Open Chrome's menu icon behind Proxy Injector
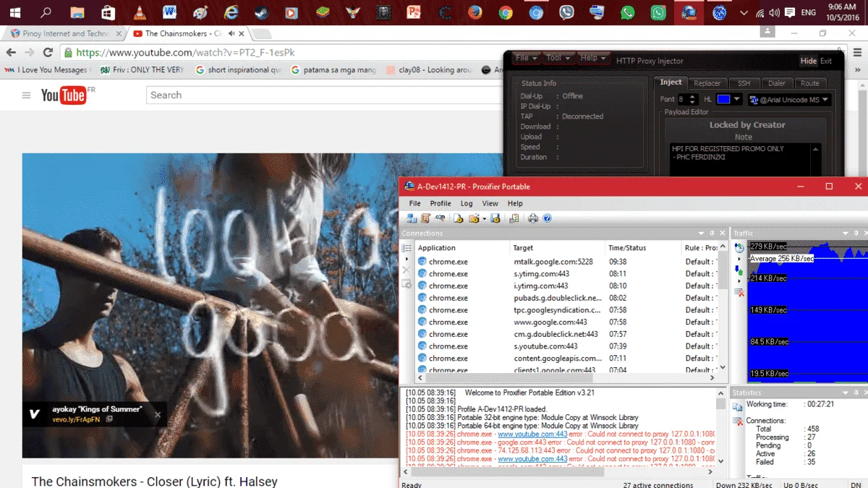This screenshot has width=868, height=488. point(856,52)
